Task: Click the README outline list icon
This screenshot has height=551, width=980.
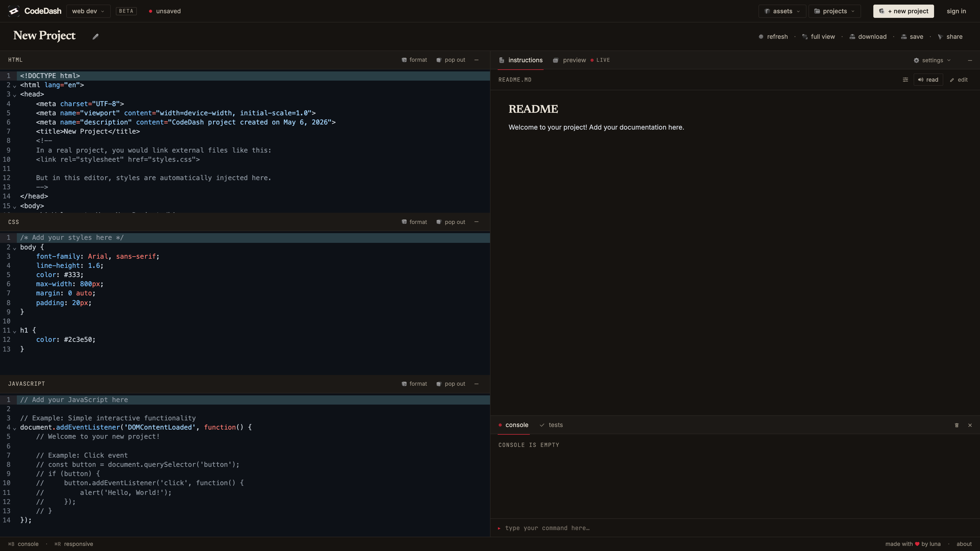Action: pyautogui.click(x=905, y=80)
